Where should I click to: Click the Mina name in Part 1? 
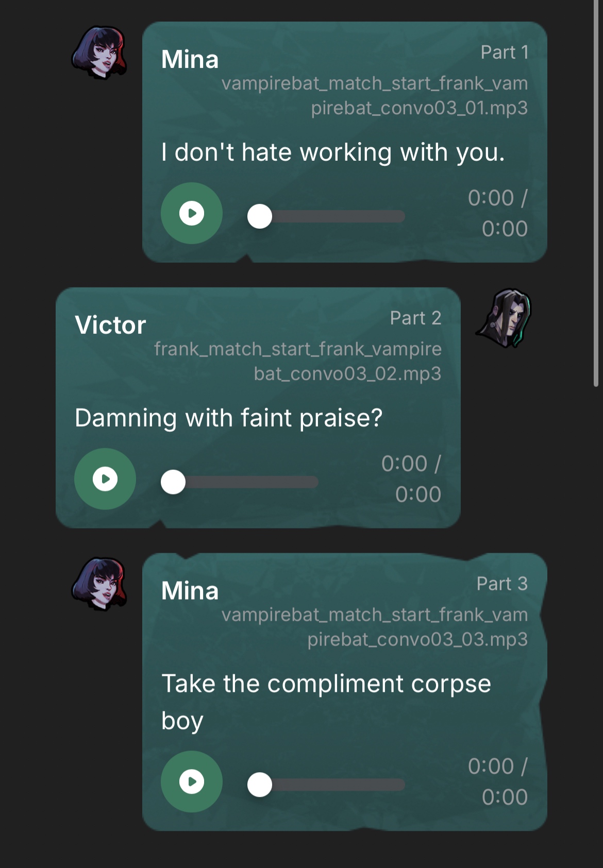pyautogui.click(x=190, y=60)
